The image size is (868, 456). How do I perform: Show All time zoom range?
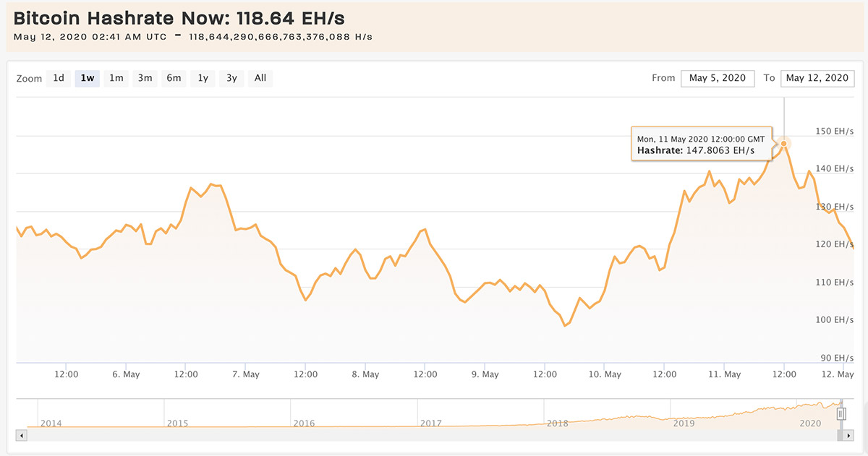pos(260,78)
